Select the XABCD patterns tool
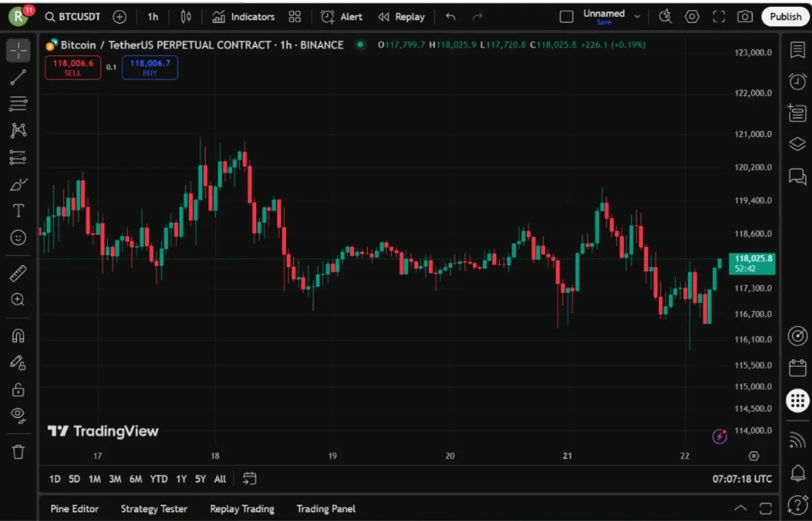Image resolution: width=812 pixels, height=521 pixels. click(18, 130)
